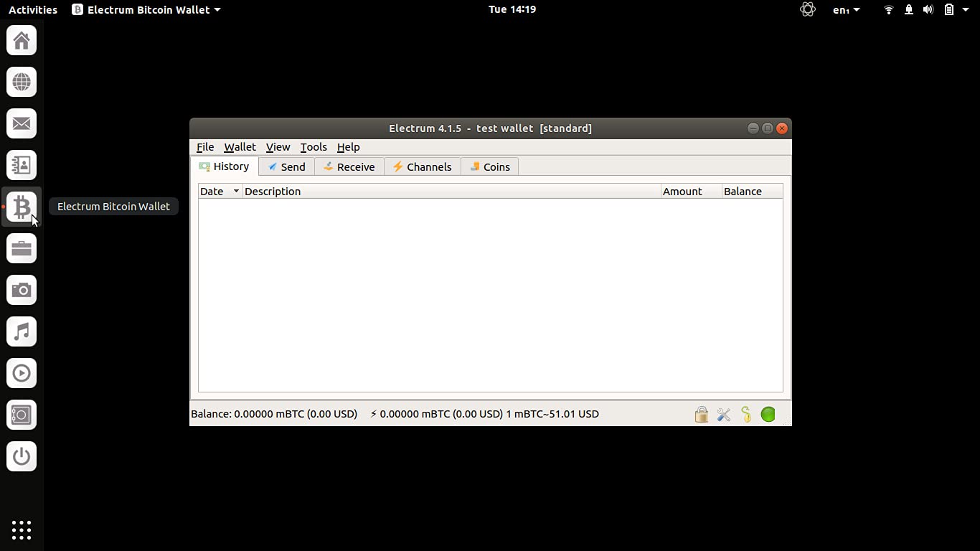980x551 pixels.
Task: Open the briefcase icon in the dock
Action: point(22,249)
